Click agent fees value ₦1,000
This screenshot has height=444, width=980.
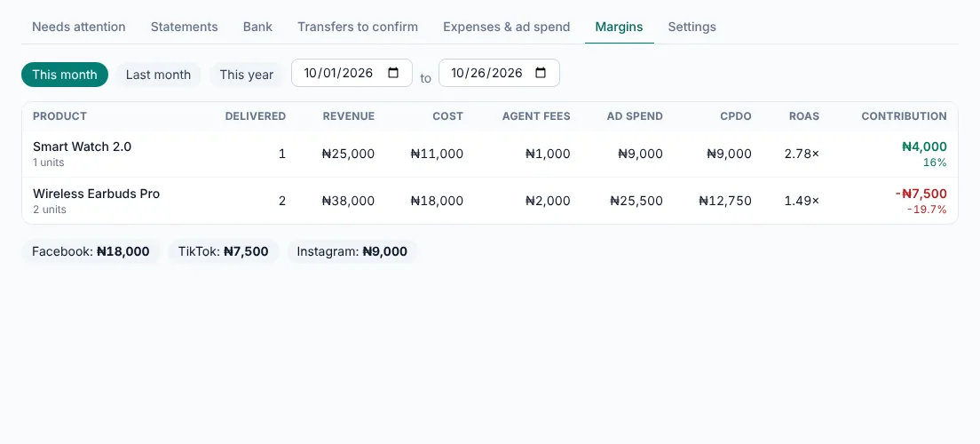click(x=548, y=154)
